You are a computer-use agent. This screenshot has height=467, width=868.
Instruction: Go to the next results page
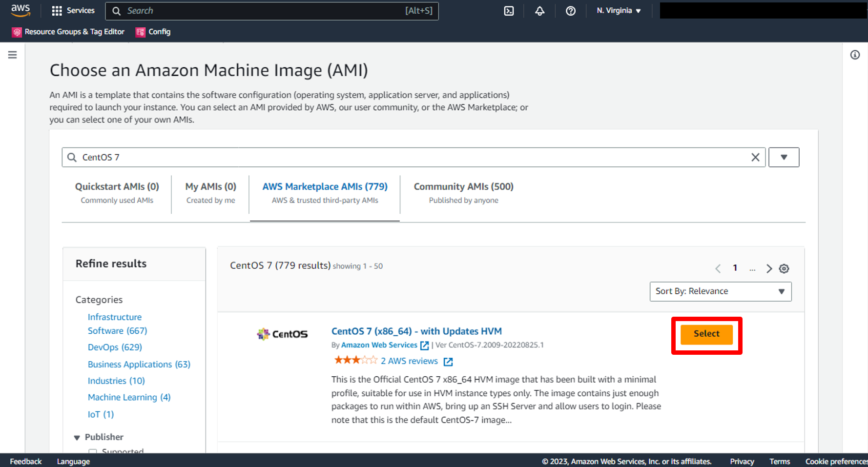(x=769, y=268)
